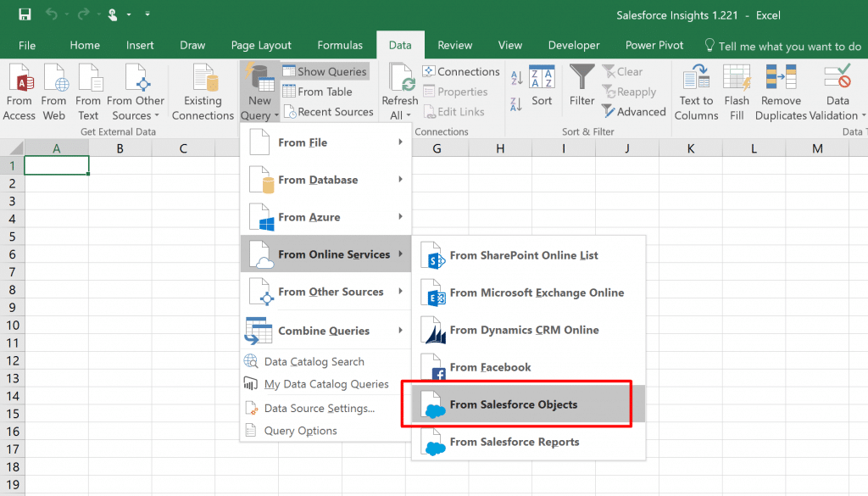Switch to the Formulas tab
Viewport: 868px width, 496px height.
coord(340,46)
